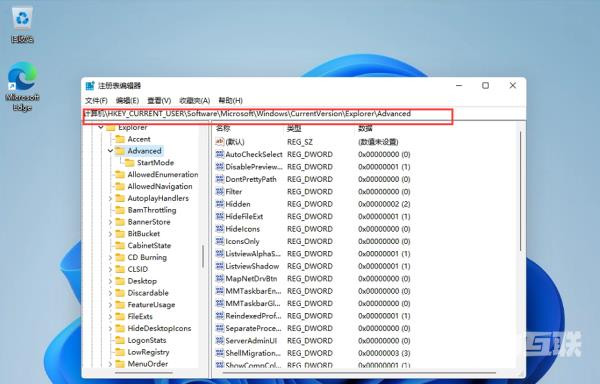Click the MapNetDrvBtn DWORD icon
Viewport: 600px width, 384px height.
[x=220, y=279]
